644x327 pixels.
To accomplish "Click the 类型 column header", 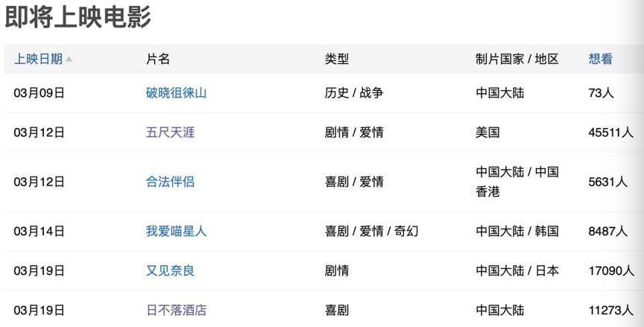I will 336,60.
